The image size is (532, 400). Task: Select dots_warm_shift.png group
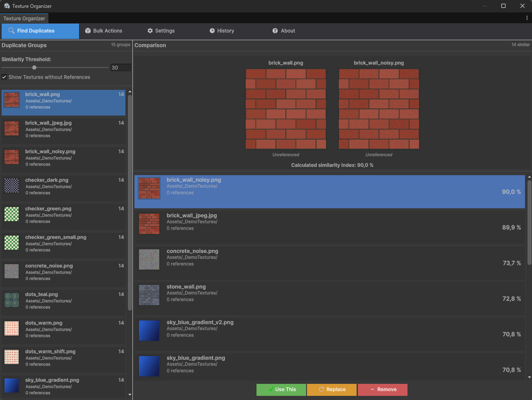click(63, 359)
